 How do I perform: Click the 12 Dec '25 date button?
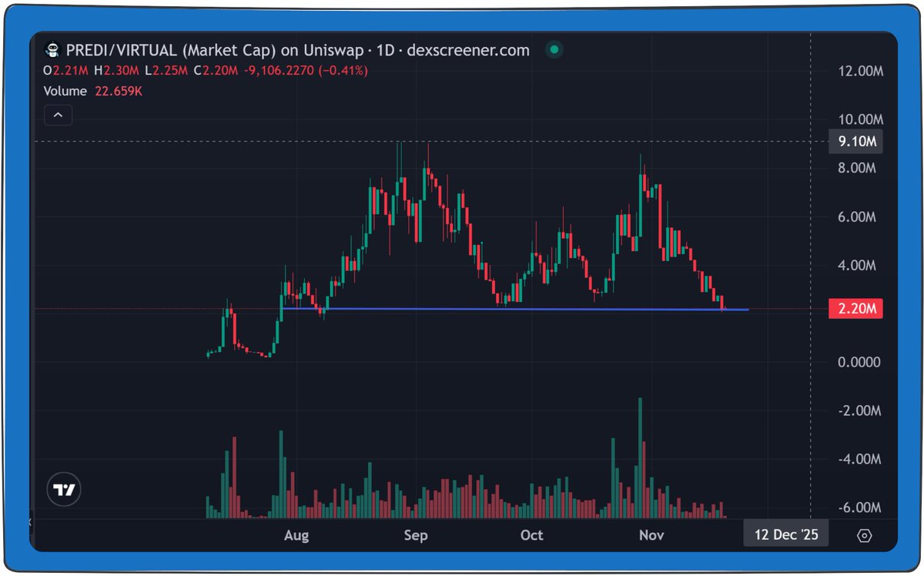point(785,533)
